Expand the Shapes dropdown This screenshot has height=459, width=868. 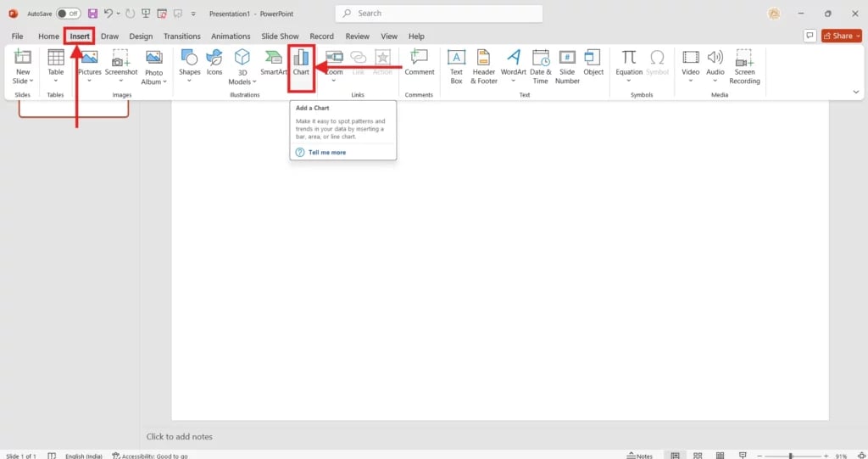pos(190,81)
